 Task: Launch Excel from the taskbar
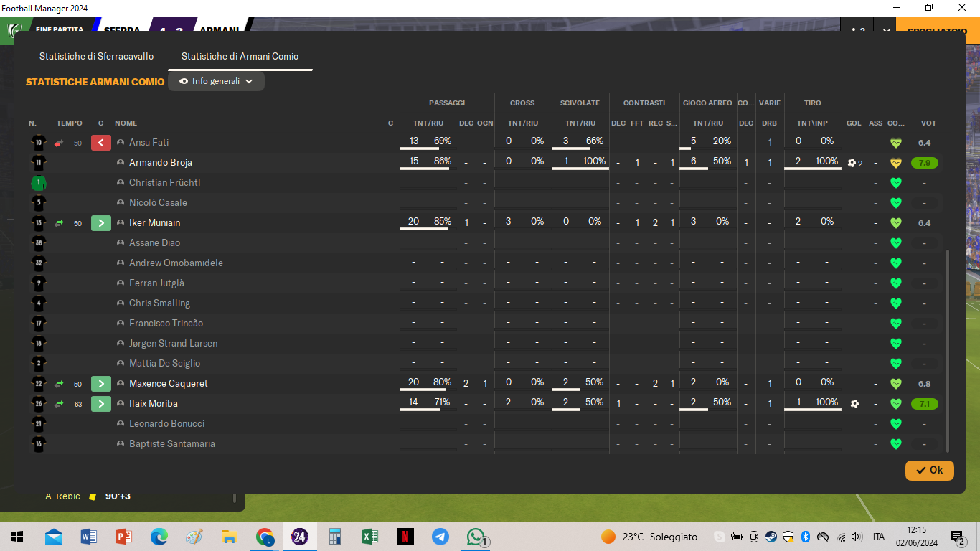click(370, 537)
